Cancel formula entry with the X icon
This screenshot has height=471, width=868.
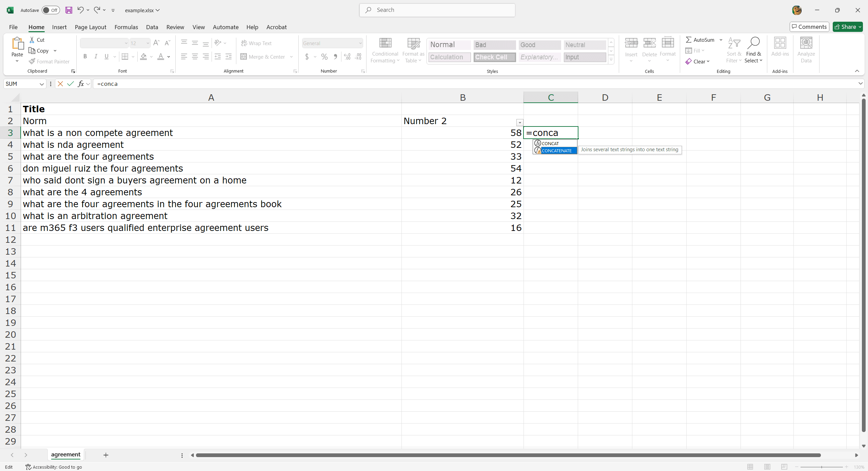(x=60, y=84)
